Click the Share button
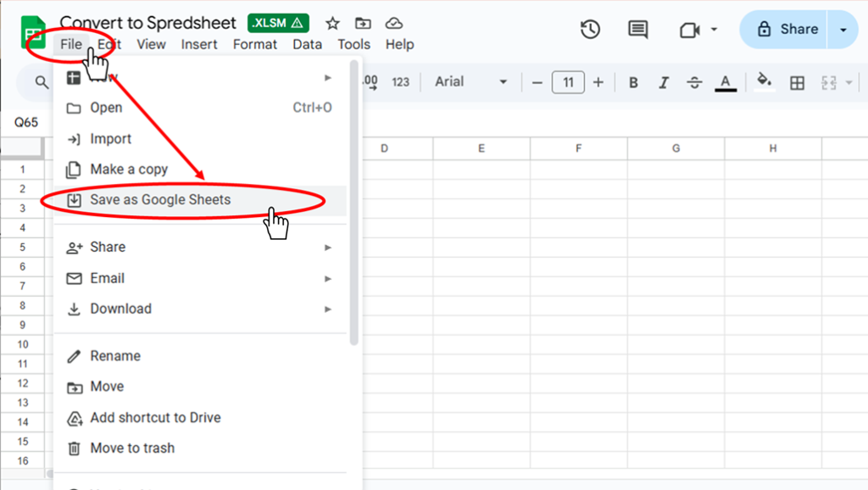Viewport: 868px width, 490px height. 790,28
